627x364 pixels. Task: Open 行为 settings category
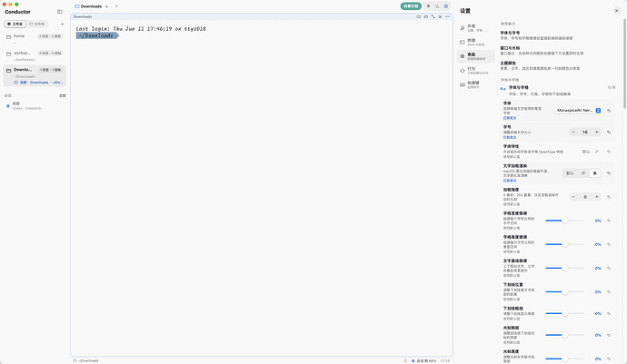click(x=475, y=71)
